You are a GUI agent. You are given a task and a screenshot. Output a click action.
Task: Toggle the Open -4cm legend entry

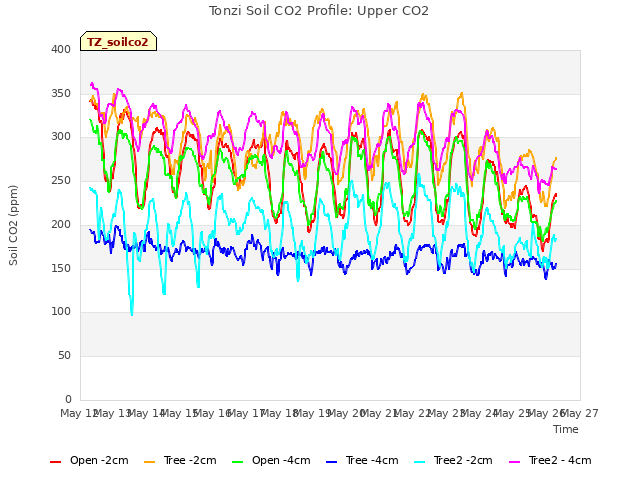pyautogui.click(x=271, y=460)
